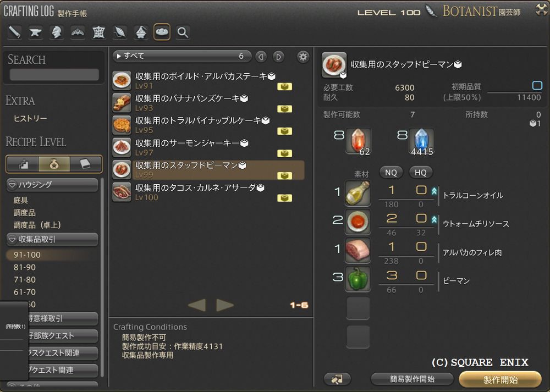Go to next recipe page arrow

coord(225,305)
